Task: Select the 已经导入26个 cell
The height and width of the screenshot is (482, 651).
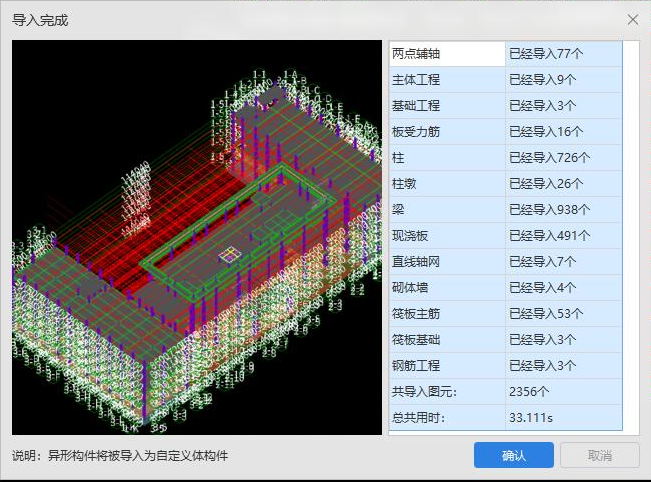Action: point(564,184)
